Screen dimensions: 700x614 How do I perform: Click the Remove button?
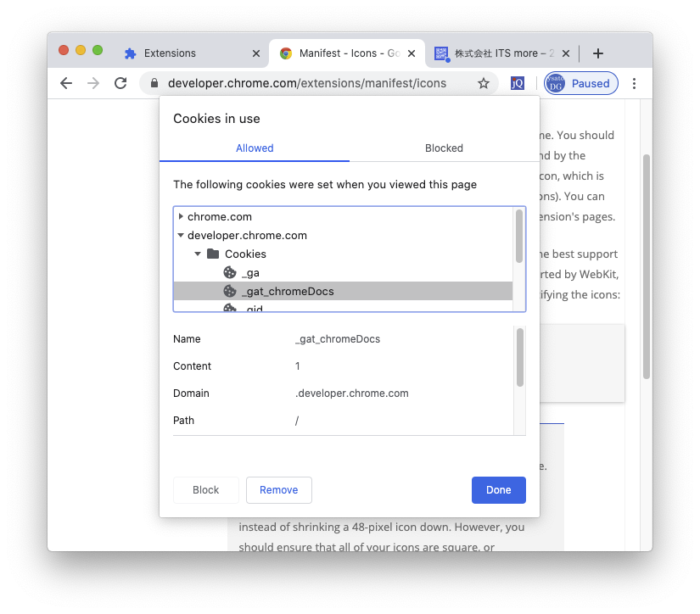278,490
